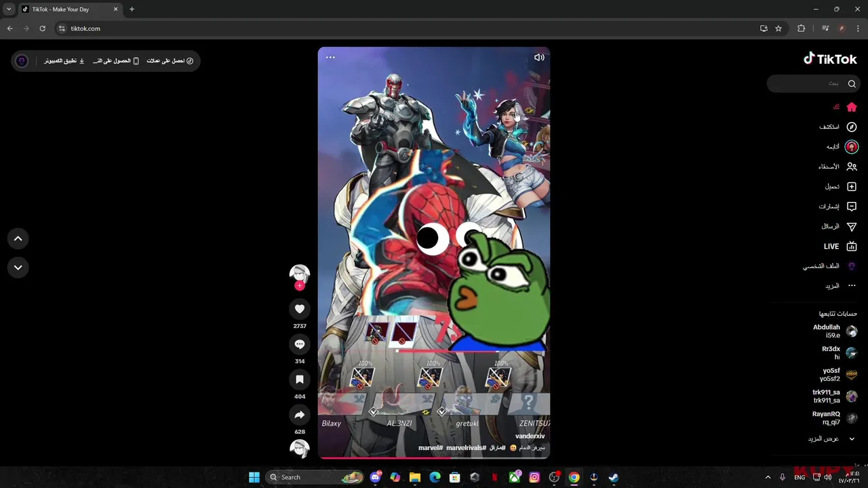
Task: Click the Get Coins button
Action: (170, 61)
